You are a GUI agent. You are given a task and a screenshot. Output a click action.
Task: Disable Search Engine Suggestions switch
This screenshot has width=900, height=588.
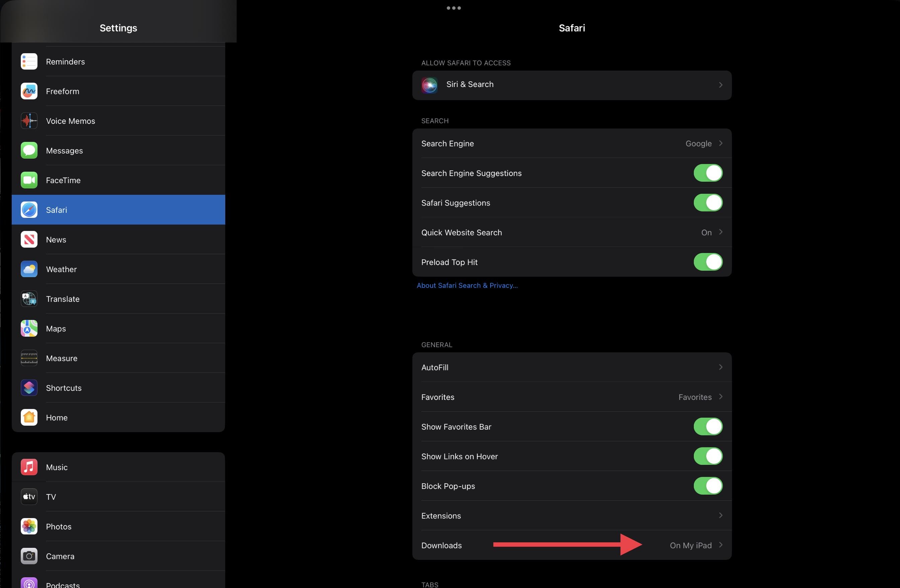(x=708, y=173)
